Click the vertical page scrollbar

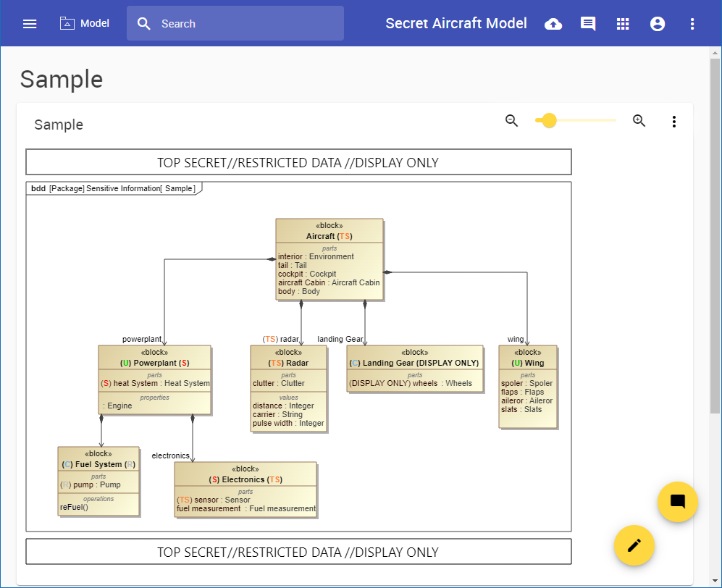tap(715, 232)
